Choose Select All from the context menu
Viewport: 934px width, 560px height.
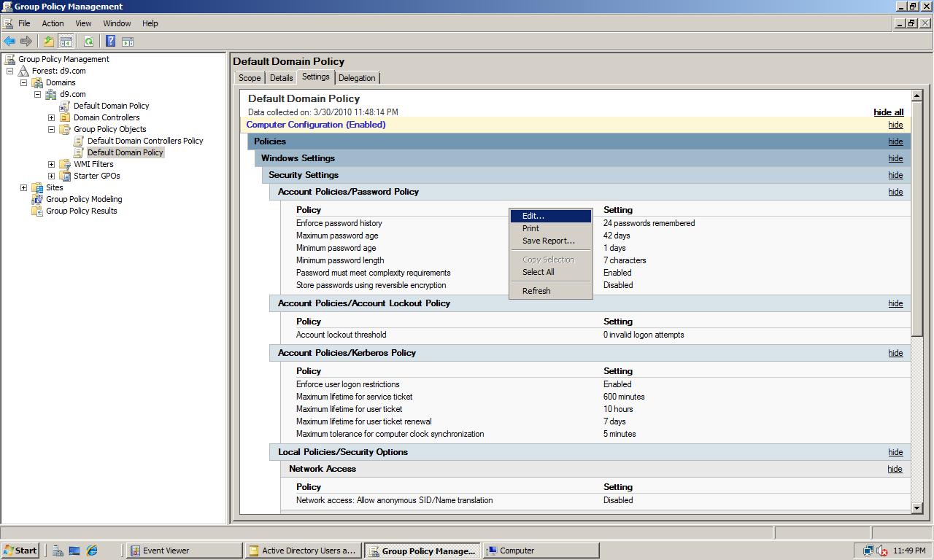click(x=551, y=272)
